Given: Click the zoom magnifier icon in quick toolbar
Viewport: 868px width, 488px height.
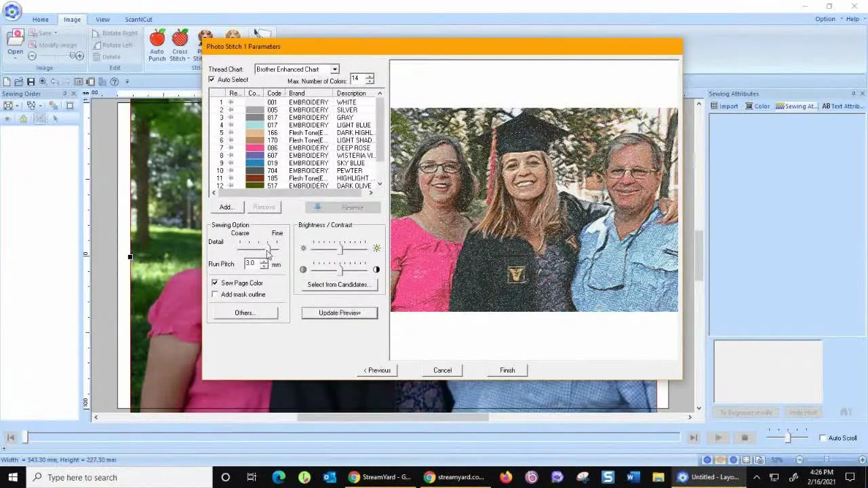Looking at the screenshot, I should [43, 82].
